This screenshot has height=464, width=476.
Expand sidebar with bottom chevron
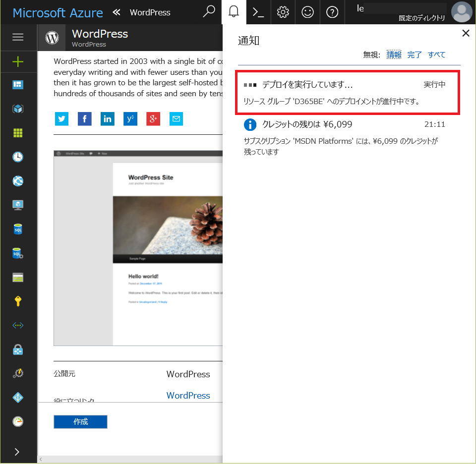(18, 452)
